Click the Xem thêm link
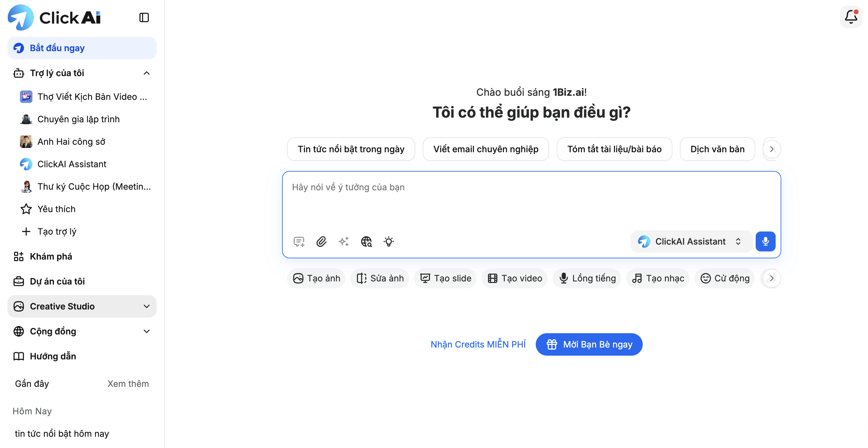Viewport: 868px width, 448px height. pos(128,384)
